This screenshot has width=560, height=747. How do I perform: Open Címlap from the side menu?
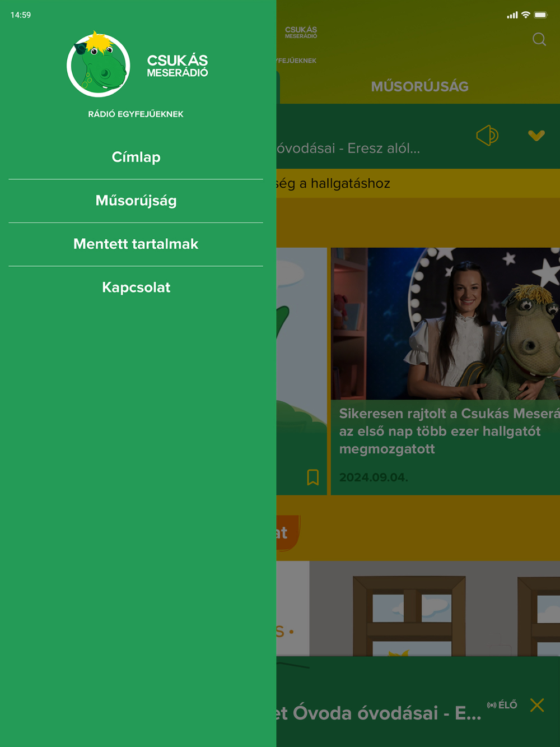tap(136, 157)
